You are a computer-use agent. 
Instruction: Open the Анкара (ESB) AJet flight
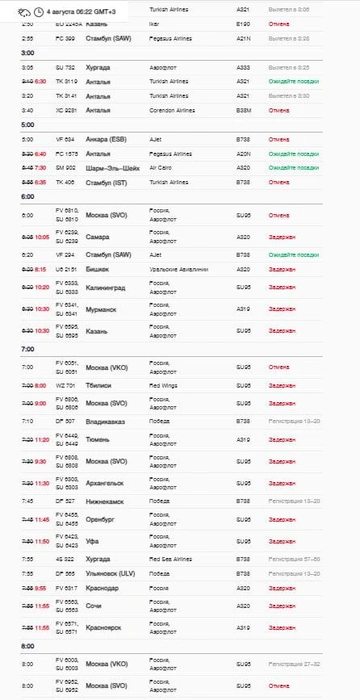point(172,140)
